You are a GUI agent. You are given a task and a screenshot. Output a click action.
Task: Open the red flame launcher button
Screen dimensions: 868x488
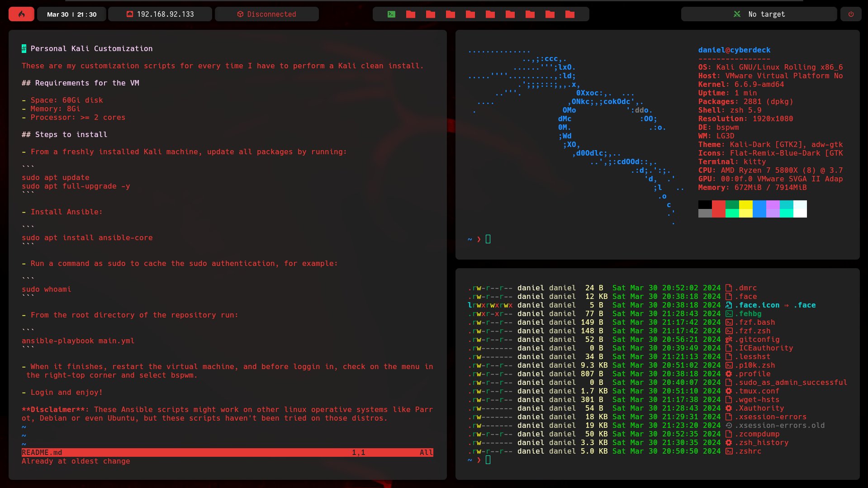pos(21,14)
